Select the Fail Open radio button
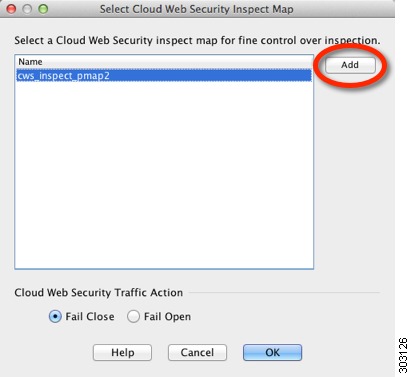Viewport: 408px width, 377px height. (133, 316)
